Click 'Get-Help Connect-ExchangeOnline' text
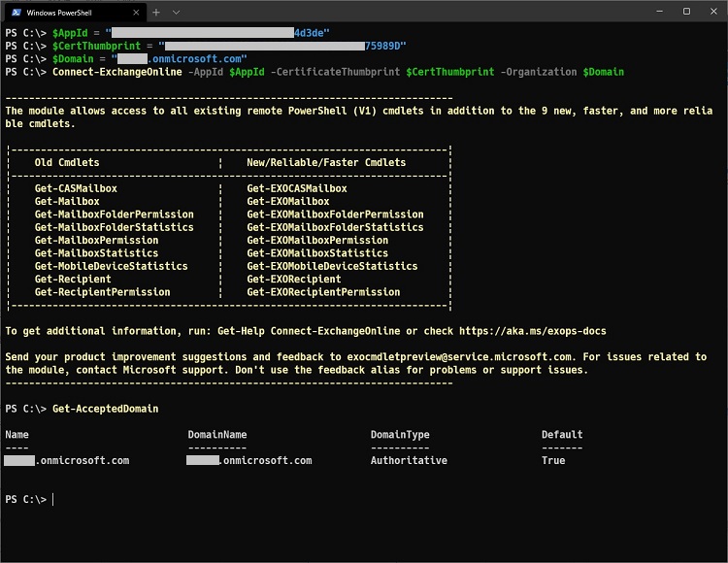The width and height of the screenshot is (728, 563). pos(309,331)
